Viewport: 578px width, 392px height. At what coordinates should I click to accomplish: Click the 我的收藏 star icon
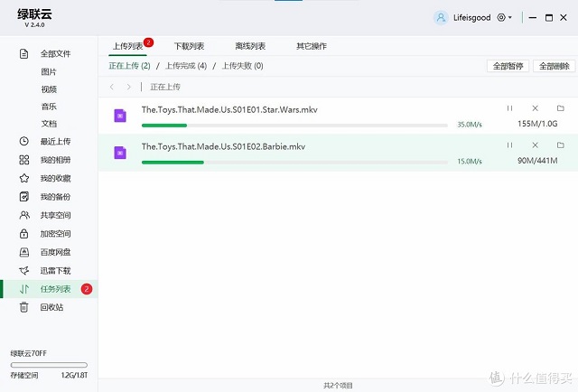[x=24, y=178]
